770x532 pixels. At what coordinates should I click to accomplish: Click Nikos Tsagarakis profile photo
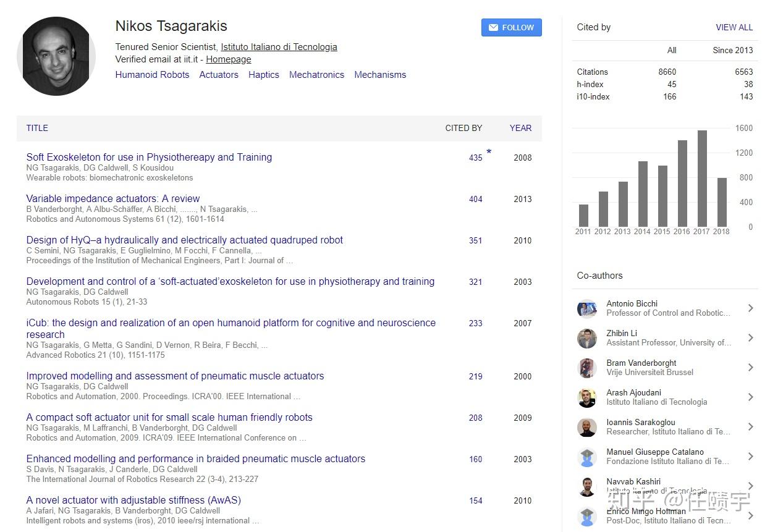pos(56,56)
